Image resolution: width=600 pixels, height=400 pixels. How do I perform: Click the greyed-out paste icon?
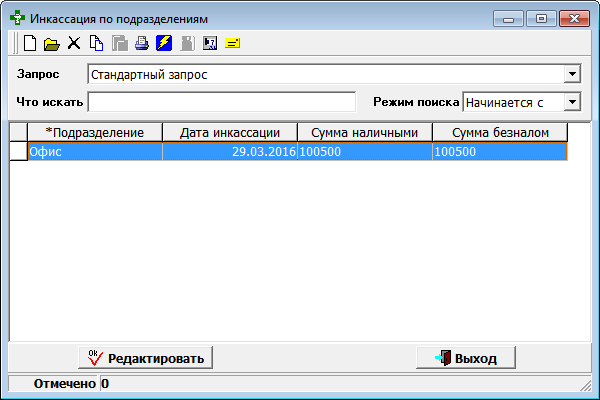coord(120,43)
